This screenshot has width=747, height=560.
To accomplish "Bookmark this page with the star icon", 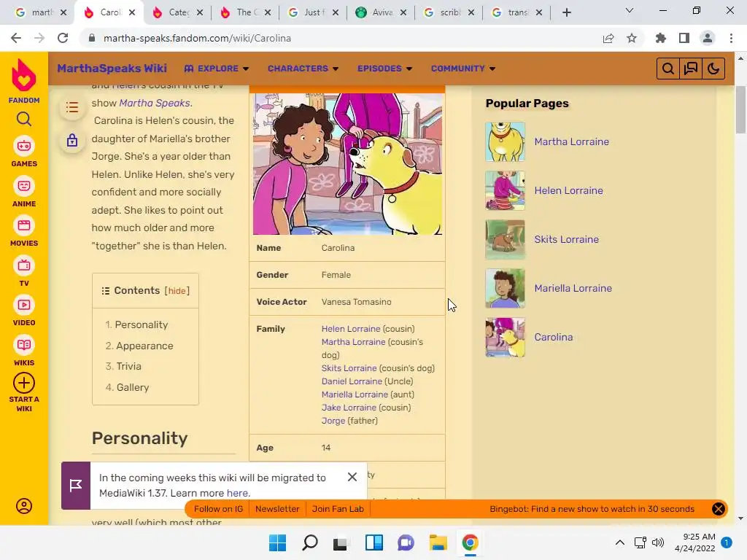I will tap(632, 38).
